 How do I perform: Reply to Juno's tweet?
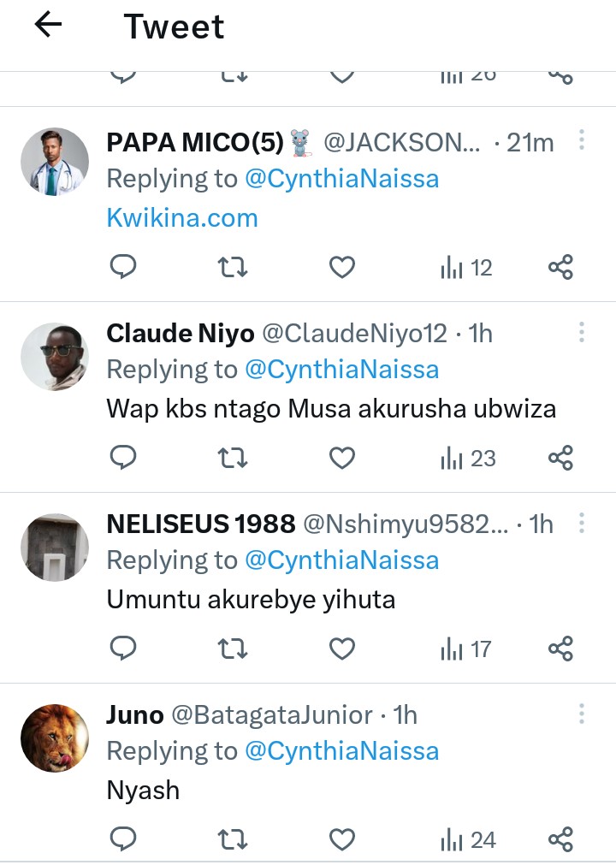[124, 839]
